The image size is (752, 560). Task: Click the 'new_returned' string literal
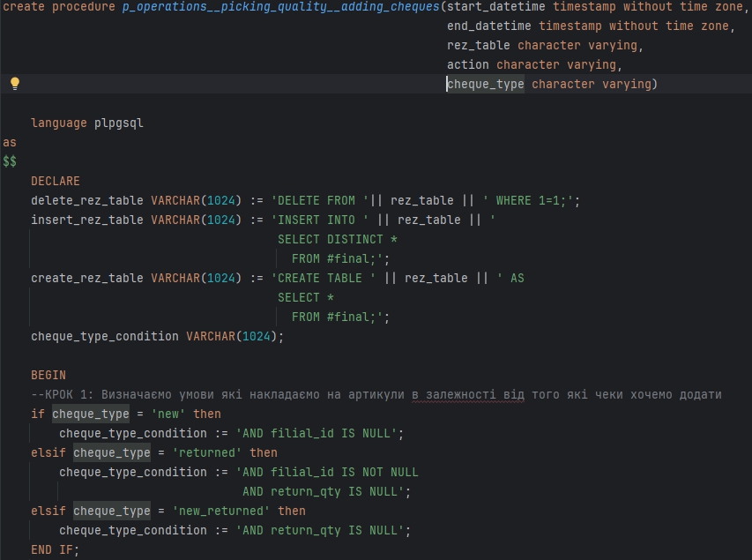pyautogui.click(x=220, y=511)
